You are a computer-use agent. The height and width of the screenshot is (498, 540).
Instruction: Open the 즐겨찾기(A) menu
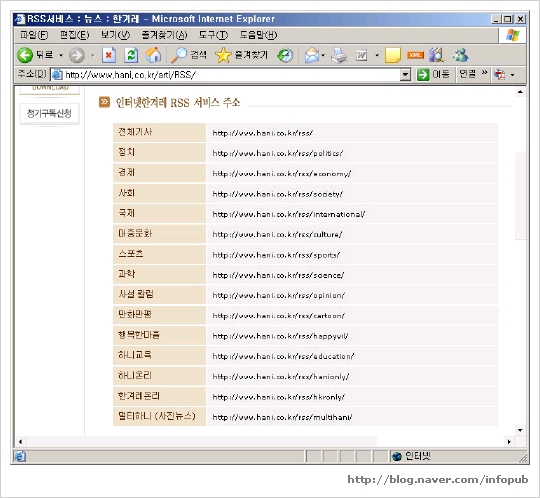[164, 35]
